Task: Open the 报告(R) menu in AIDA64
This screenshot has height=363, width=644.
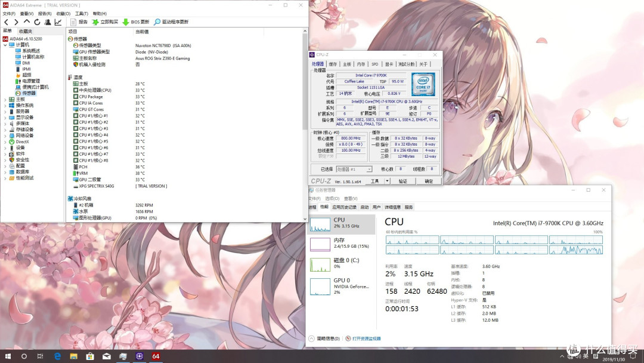Action: click(x=45, y=14)
